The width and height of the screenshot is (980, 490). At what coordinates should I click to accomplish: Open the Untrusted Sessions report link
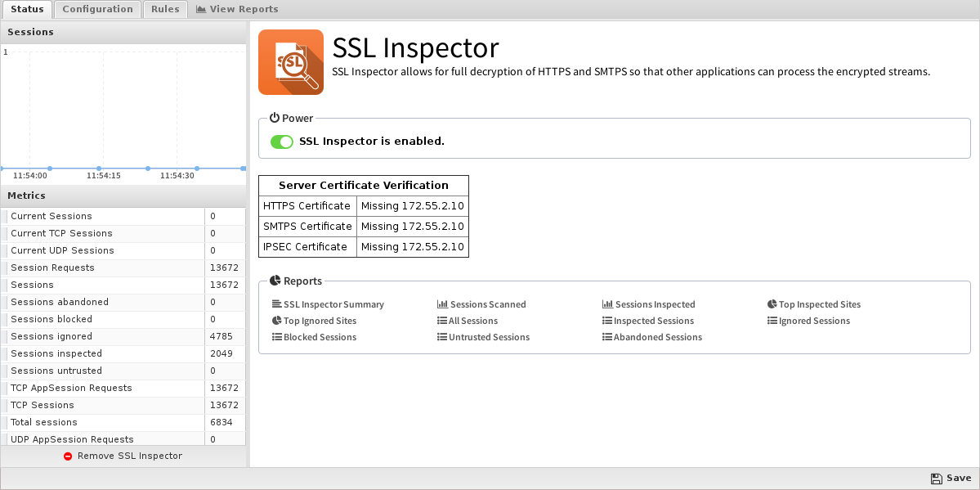[x=483, y=337]
